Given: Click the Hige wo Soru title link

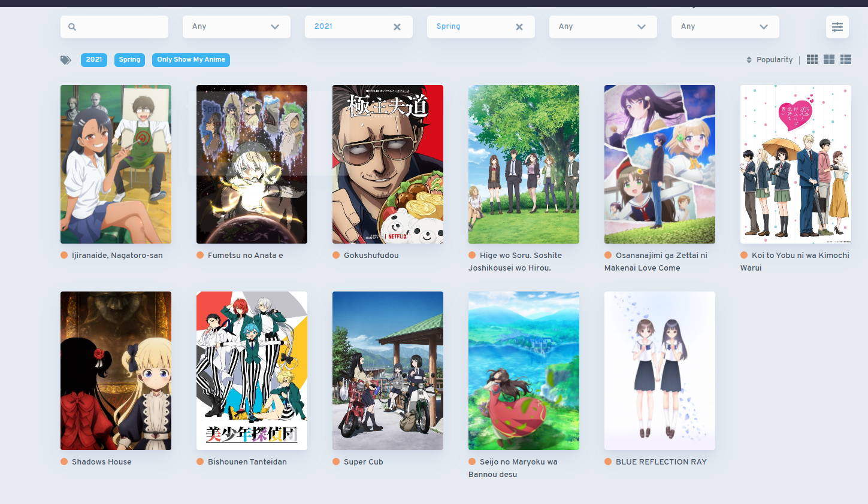Looking at the screenshot, I should pyautogui.click(x=515, y=262).
